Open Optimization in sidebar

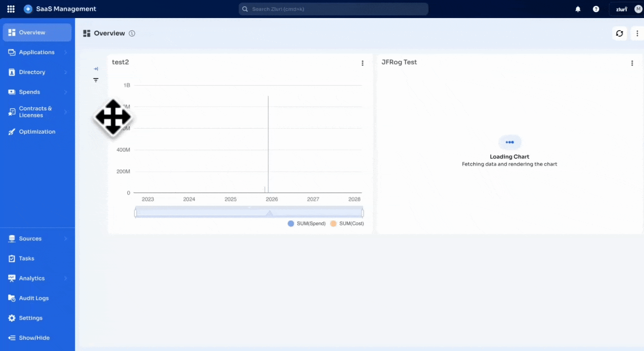pos(37,132)
